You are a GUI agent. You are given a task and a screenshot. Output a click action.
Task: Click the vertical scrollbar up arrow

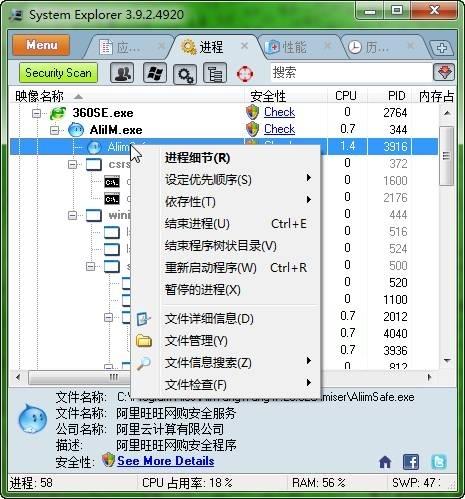[447, 113]
